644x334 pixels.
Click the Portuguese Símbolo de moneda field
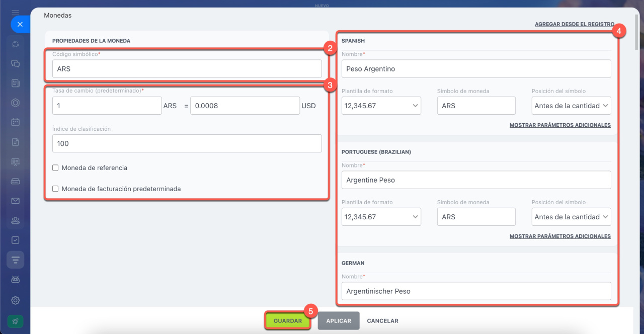tap(476, 217)
